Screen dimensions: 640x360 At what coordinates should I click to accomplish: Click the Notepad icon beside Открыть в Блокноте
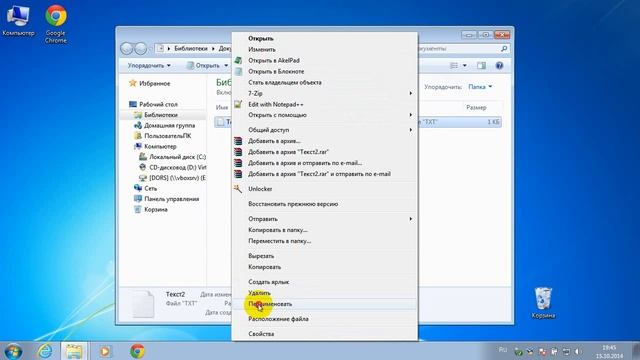click(238, 71)
